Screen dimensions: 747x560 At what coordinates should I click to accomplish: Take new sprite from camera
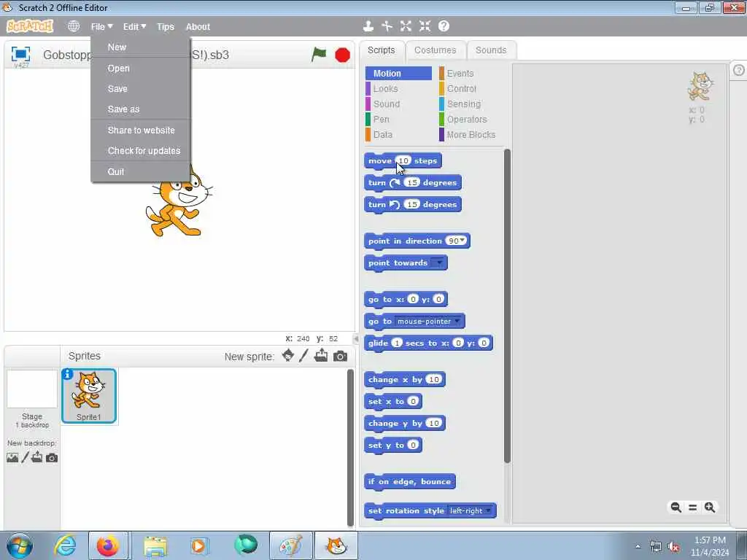coord(340,356)
